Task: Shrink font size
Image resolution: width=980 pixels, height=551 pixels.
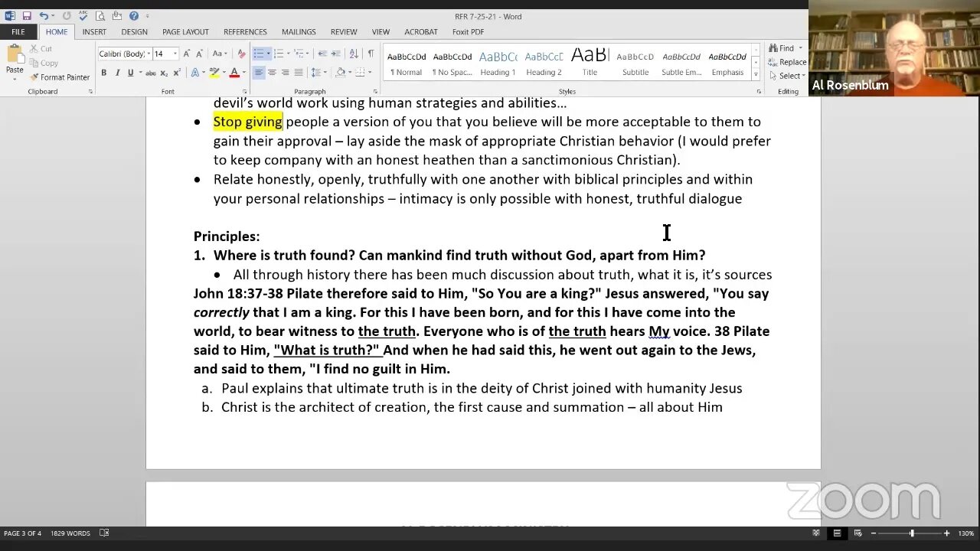Action: click(x=200, y=54)
